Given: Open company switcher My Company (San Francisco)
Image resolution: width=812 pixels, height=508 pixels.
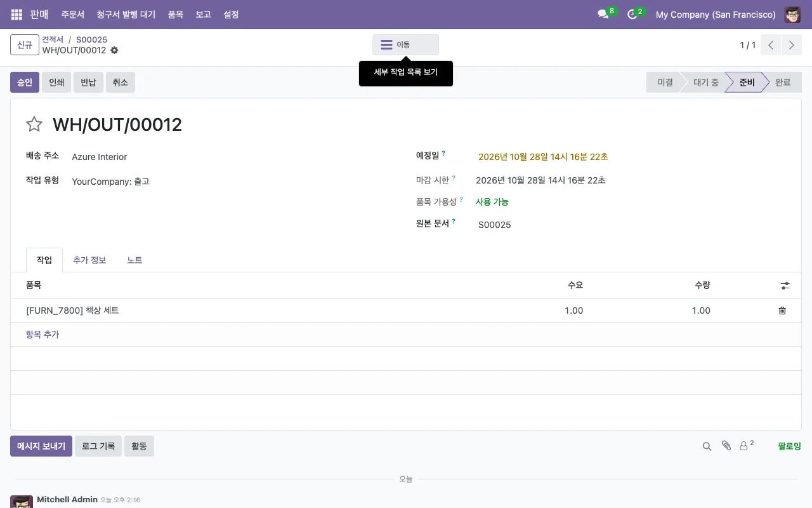Looking at the screenshot, I should [716, 14].
